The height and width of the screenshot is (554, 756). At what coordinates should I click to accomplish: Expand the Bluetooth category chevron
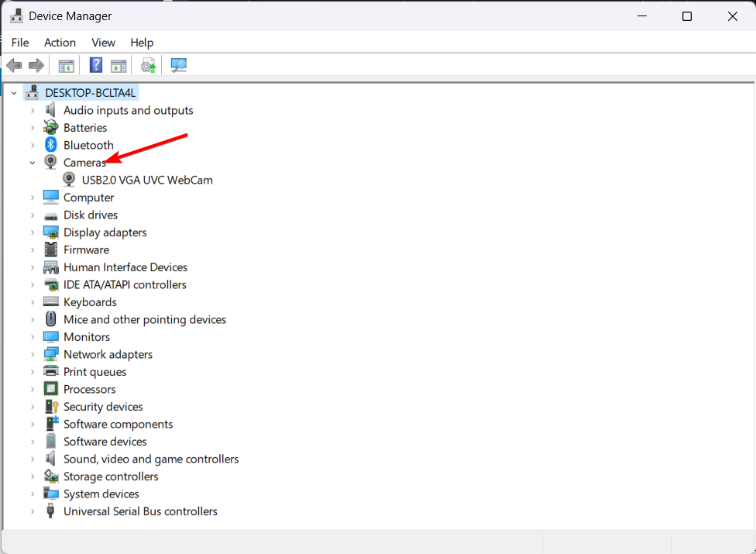[33, 145]
